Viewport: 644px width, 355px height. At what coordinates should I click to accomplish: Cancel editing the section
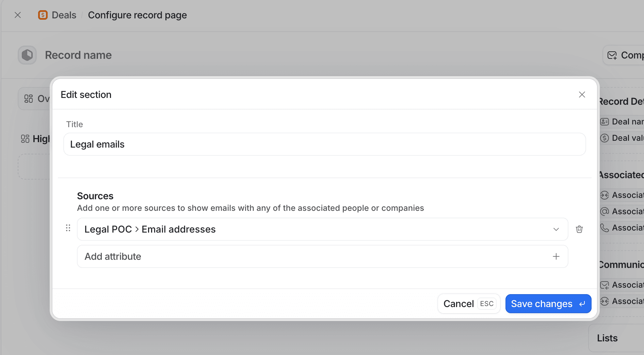458,303
